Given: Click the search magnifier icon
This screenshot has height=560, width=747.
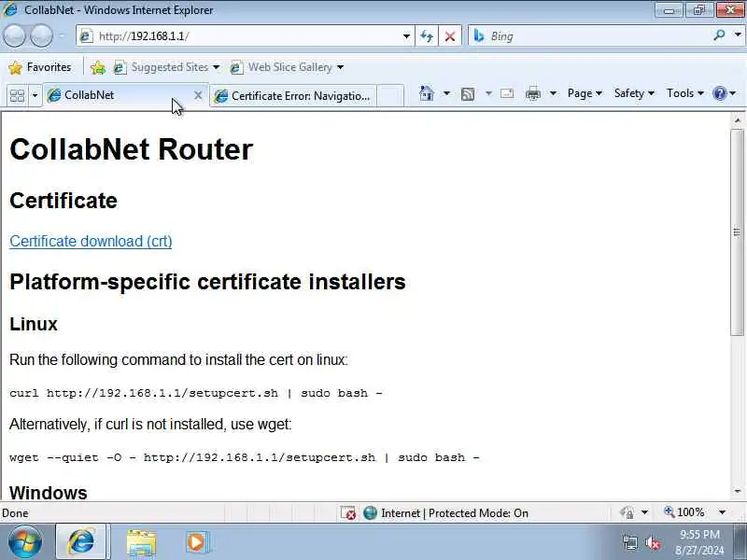Looking at the screenshot, I should 719,35.
